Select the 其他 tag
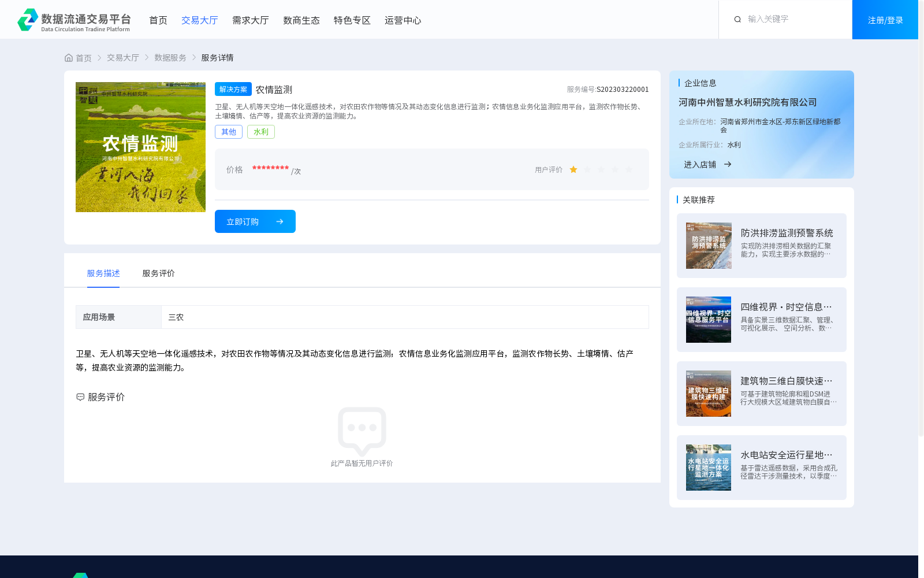Image resolution: width=924 pixels, height=578 pixels. 229,132
